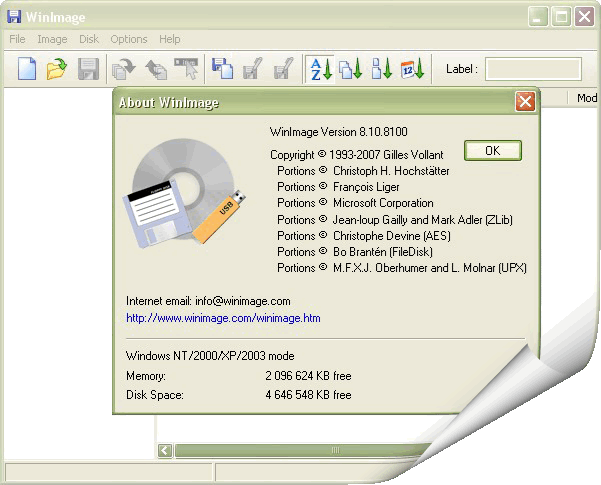Click the 2 096 624 KB free value

click(308, 376)
